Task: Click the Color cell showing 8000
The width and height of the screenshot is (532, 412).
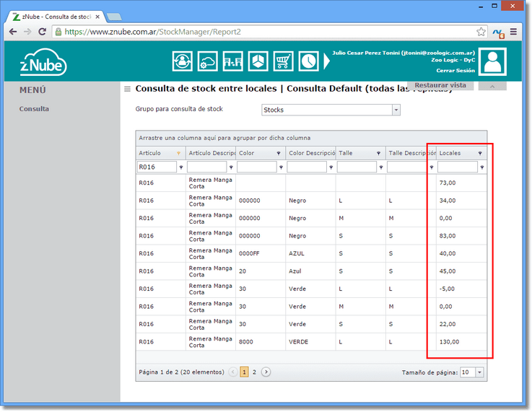Action: tap(261, 342)
